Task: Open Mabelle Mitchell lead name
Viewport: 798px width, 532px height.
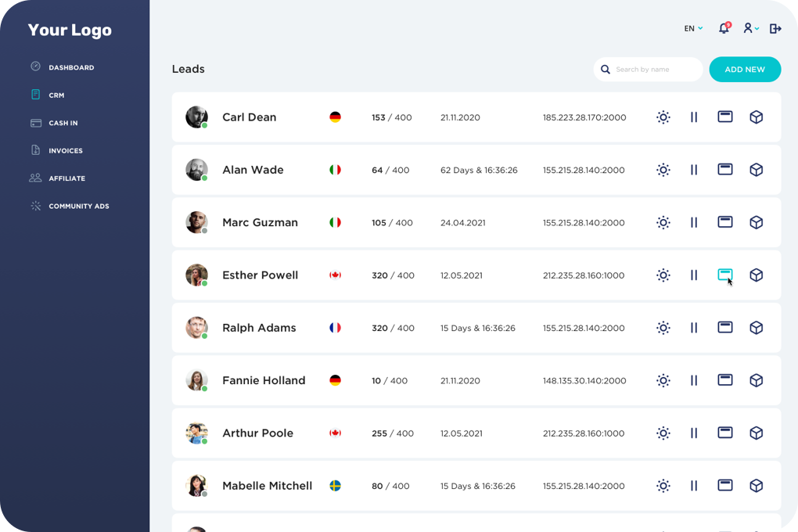Action: tap(268, 486)
